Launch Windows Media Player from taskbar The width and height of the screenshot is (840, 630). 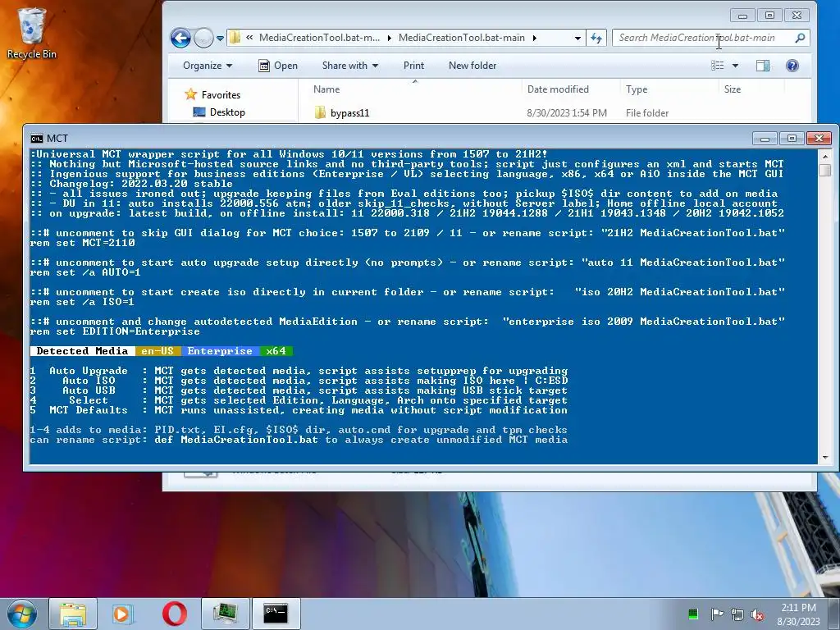coord(122,614)
